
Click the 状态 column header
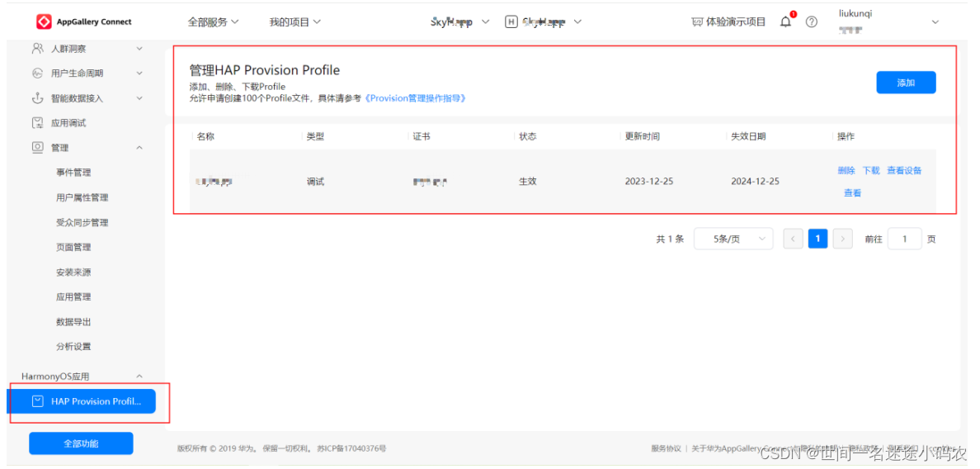point(527,136)
